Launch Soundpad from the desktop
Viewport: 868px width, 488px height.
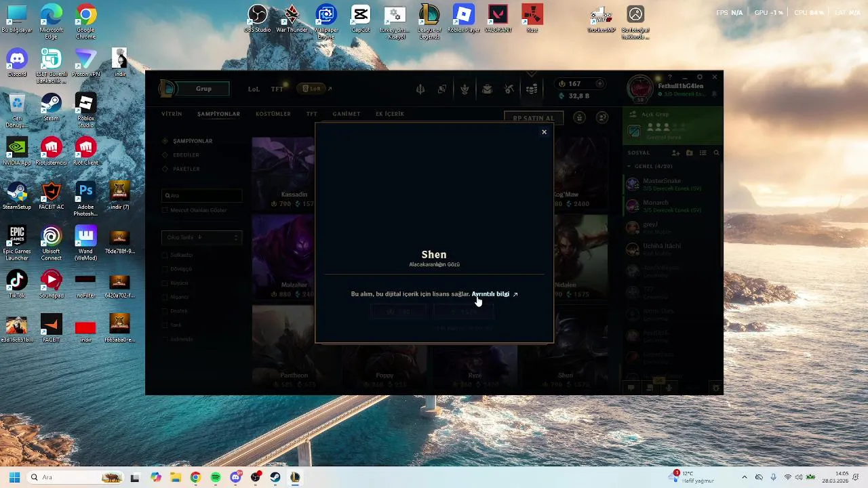point(51,284)
